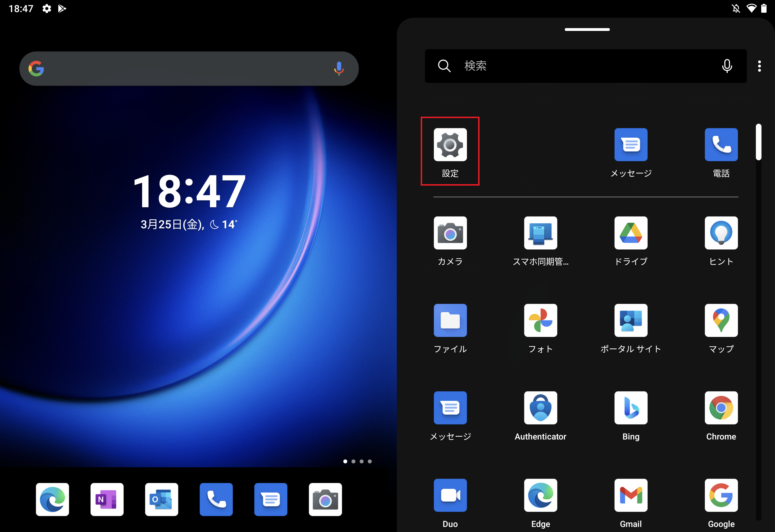Viewport: 775px width, 532px height.
Task: Open the 電話 app in the app drawer
Action: click(x=721, y=145)
